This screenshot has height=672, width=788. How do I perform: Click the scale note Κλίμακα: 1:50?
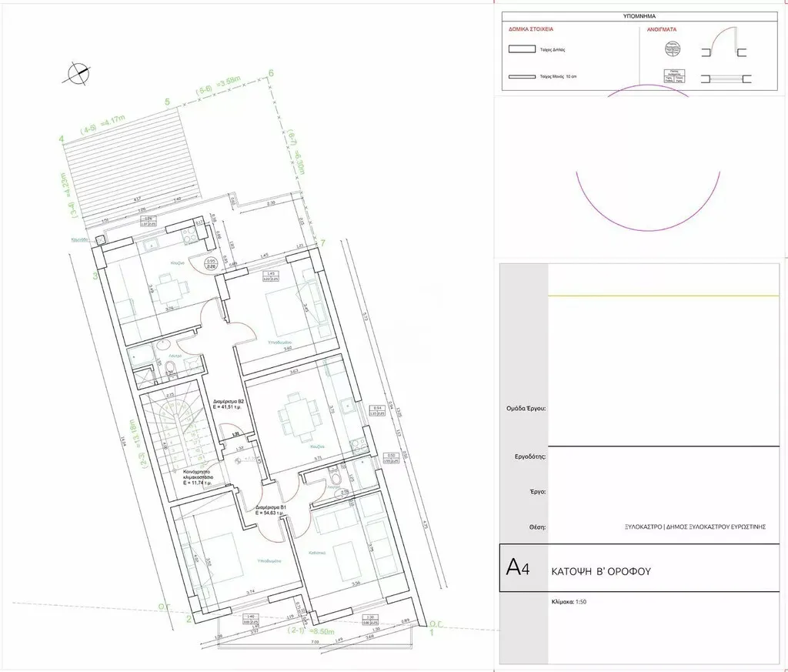tap(569, 602)
